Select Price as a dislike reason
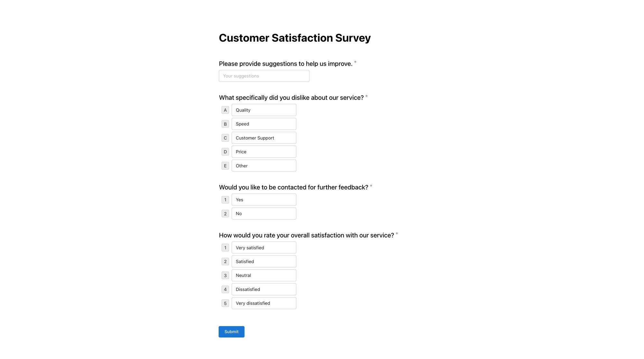The height and width of the screenshot is (359, 644). point(264,151)
